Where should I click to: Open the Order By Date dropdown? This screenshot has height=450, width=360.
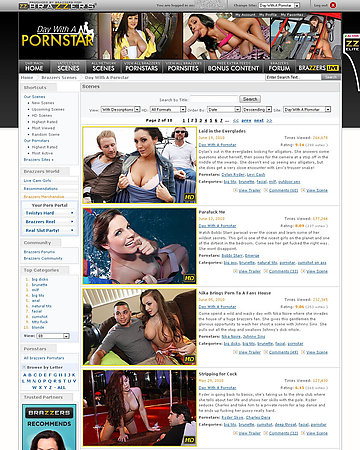224,109
